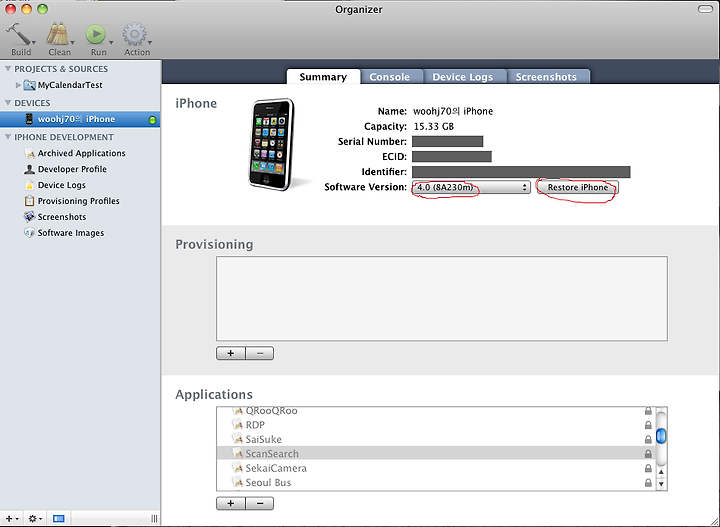Click the lock icon on RDP row

click(648, 425)
